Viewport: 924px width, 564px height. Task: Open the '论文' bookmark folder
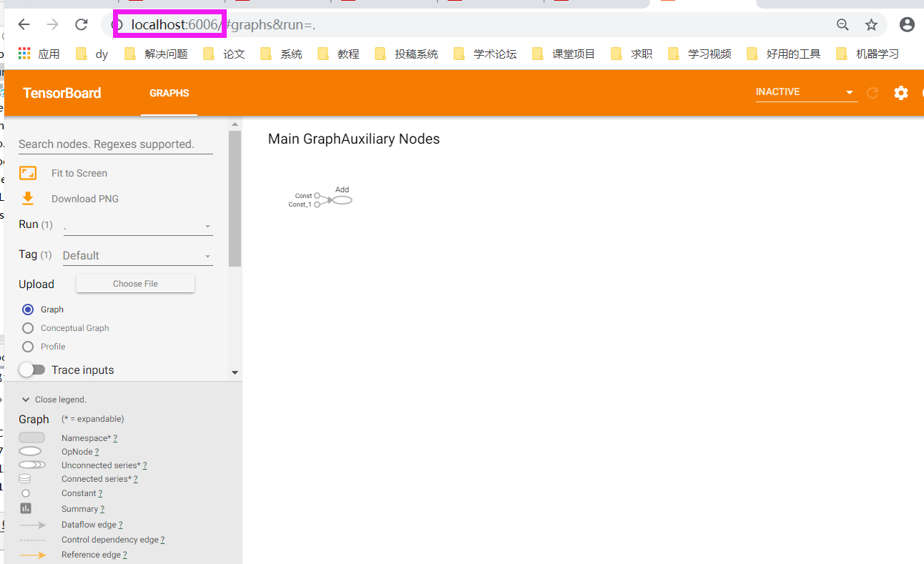(x=225, y=54)
